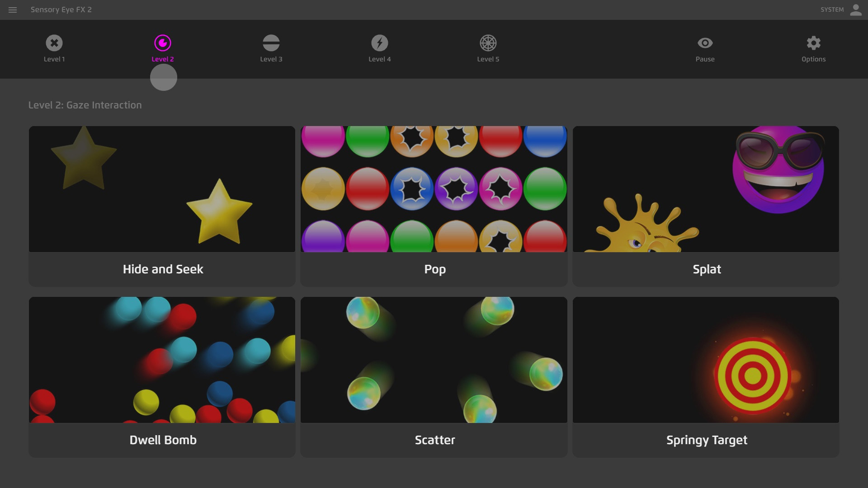This screenshot has width=868, height=488.
Task: Click the Level 2 tab label
Action: click(x=163, y=59)
